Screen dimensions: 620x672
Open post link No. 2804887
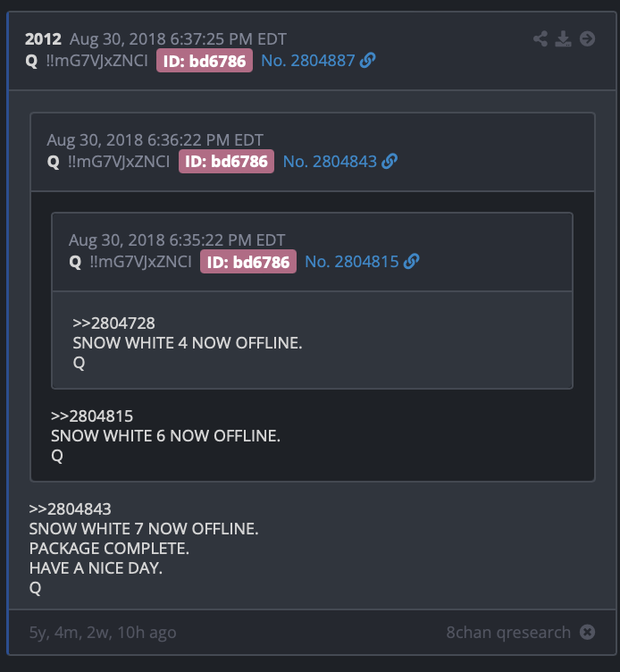(308, 61)
